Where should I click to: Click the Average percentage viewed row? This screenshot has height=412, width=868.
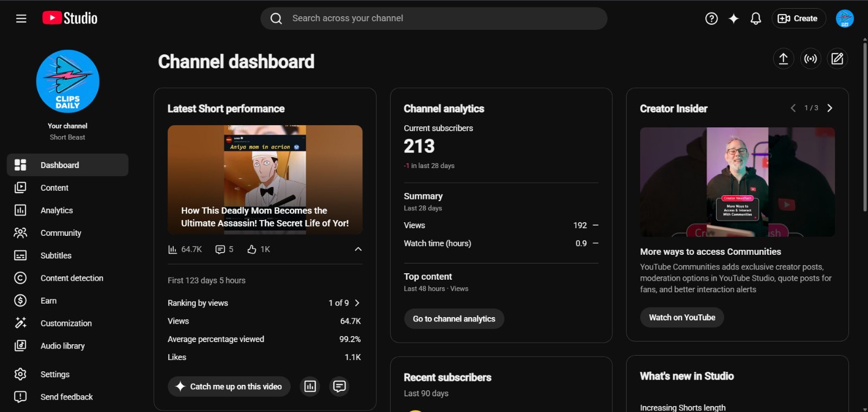pos(265,339)
